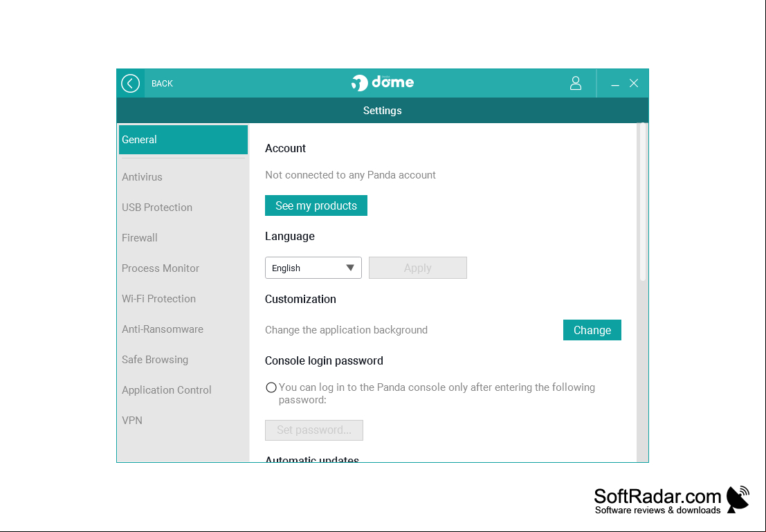Click the Console login password heading

324,361
